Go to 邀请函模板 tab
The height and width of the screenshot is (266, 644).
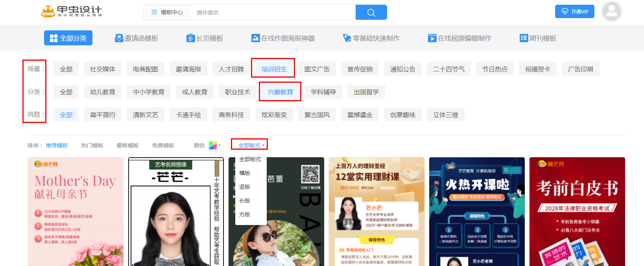[137, 38]
